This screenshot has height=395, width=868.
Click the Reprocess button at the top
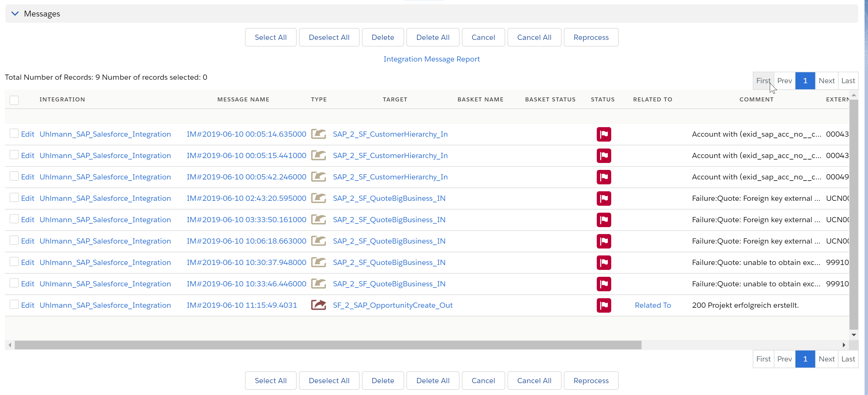(x=591, y=37)
